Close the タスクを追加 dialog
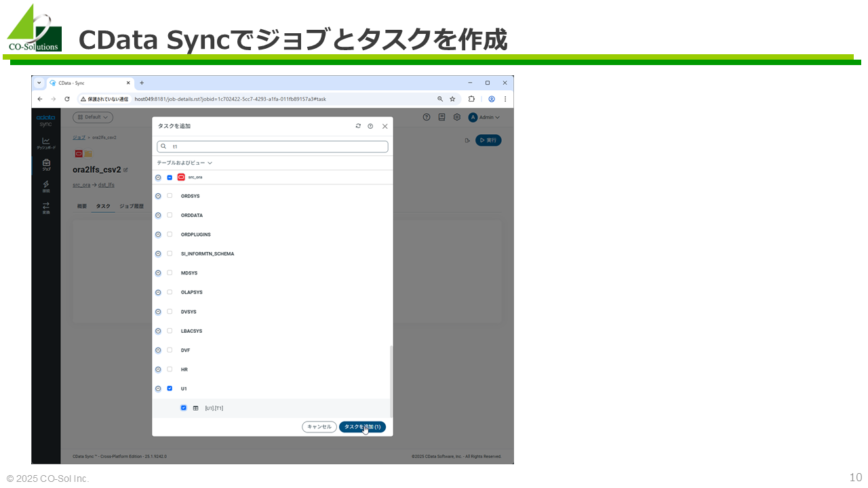Viewport: 868px width, 488px height. 385,126
